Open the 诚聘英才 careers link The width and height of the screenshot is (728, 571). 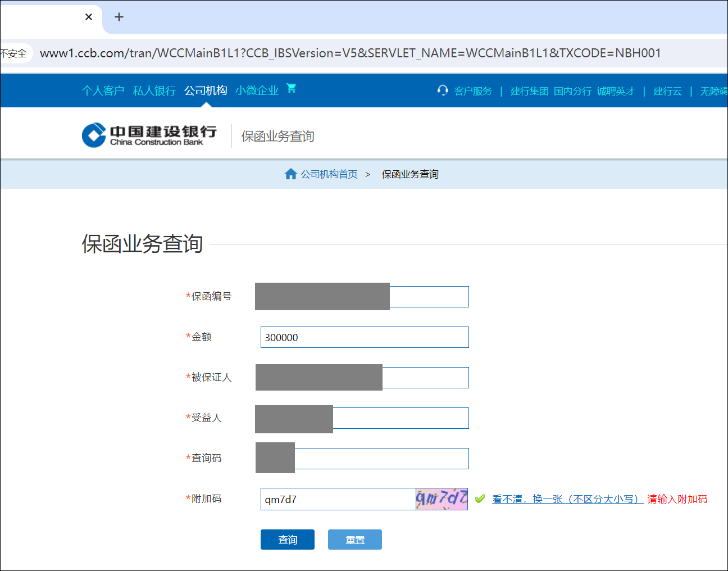[x=616, y=90]
